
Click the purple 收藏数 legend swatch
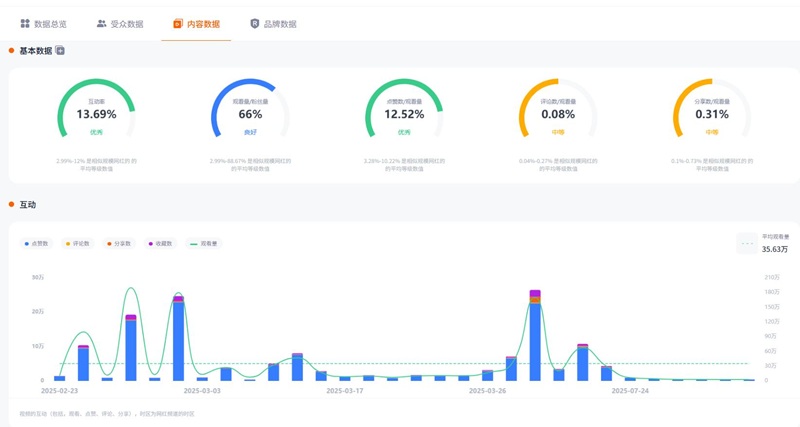point(150,243)
